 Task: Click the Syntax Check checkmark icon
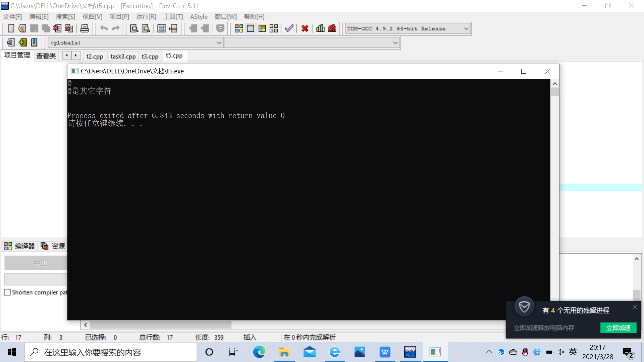(289, 28)
